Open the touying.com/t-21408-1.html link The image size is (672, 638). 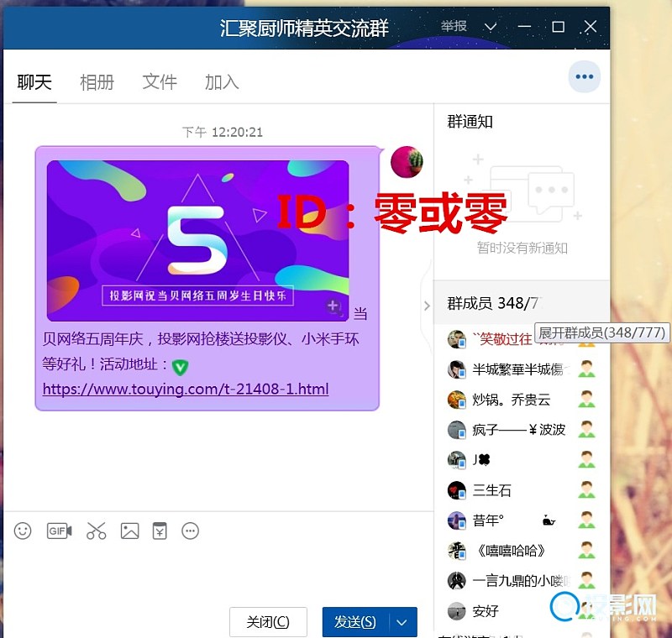click(186, 390)
